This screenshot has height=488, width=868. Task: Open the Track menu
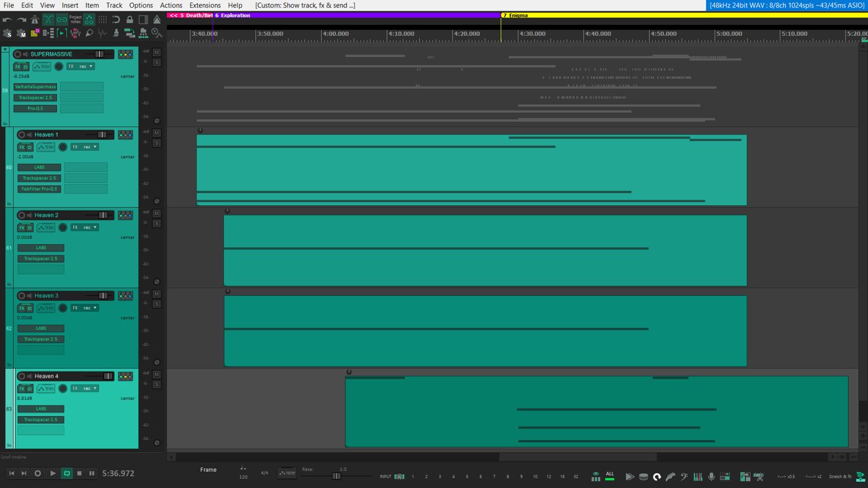pyautogui.click(x=114, y=5)
